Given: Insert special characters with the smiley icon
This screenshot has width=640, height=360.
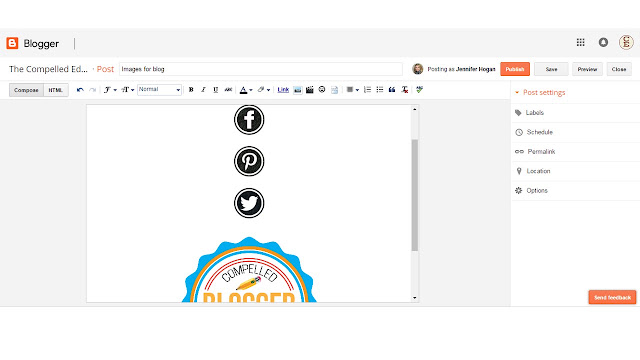Looking at the screenshot, I should [322, 90].
